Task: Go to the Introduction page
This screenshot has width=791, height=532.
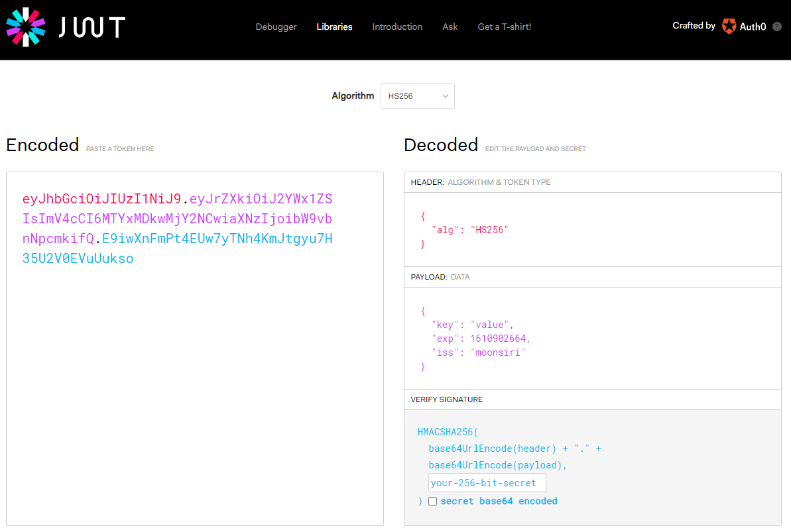Action: [397, 27]
